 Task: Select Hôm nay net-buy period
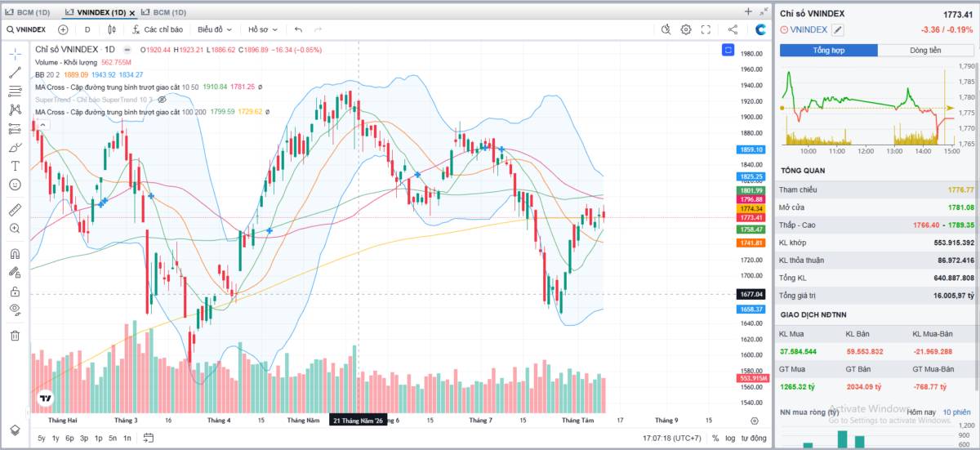[920, 412]
